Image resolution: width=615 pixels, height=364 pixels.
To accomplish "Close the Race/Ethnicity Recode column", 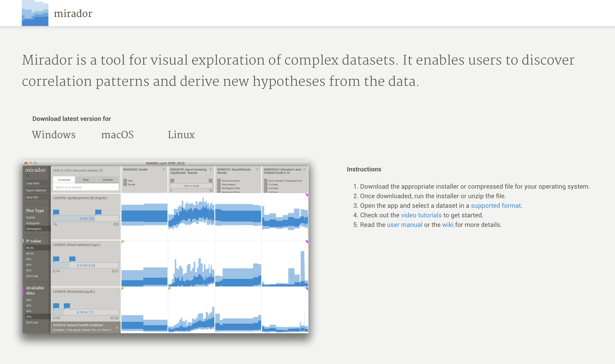I will (x=258, y=170).
